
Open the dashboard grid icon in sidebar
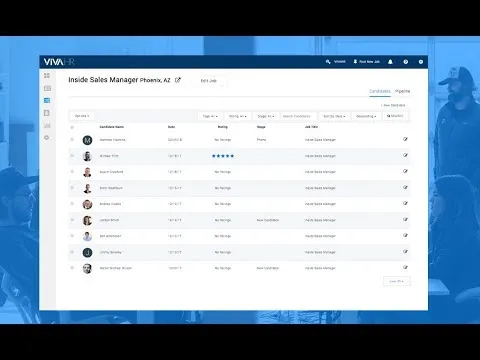point(47,76)
